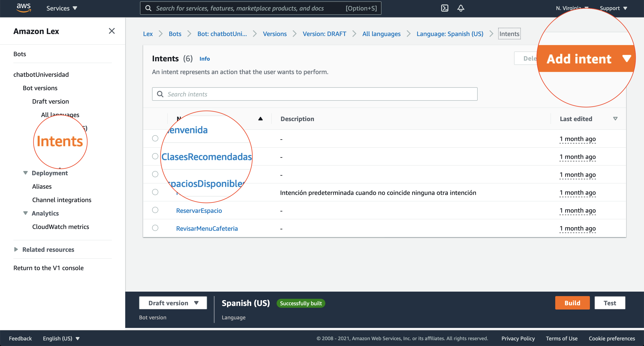Click the Build button
Image resolution: width=644 pixels, height=346 pixels.
572,303
